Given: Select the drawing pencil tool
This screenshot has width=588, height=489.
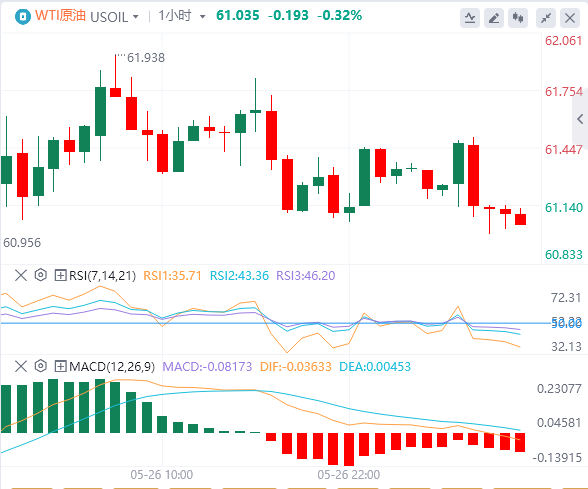Looking at the screenshot, I should pyautogui.click(x=494, y=18).
